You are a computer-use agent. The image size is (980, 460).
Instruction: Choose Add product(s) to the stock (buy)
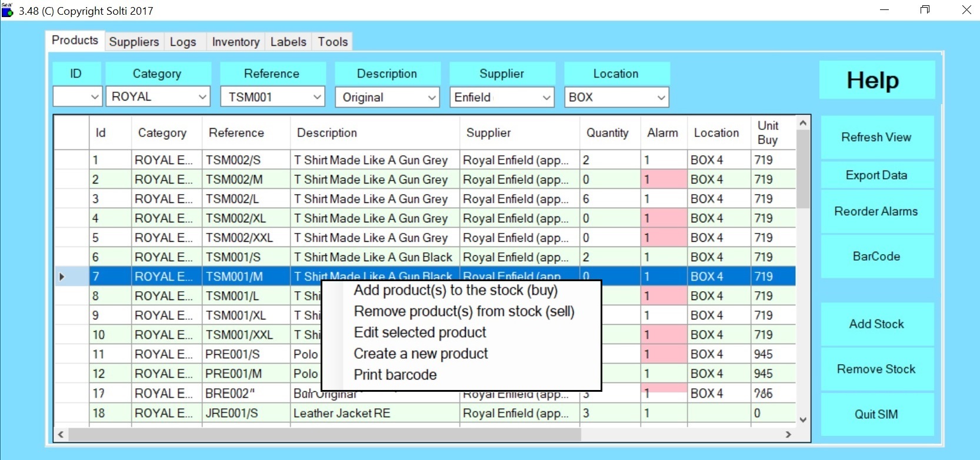(456, 291)
